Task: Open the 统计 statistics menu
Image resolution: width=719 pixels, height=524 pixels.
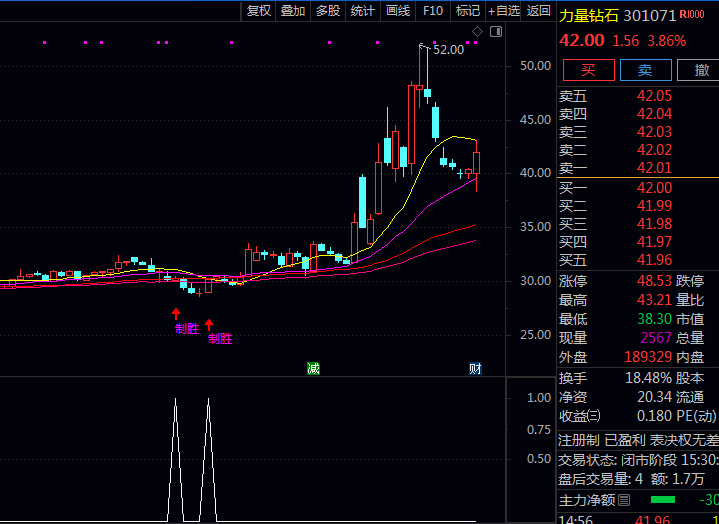Action: pos(363,11)
